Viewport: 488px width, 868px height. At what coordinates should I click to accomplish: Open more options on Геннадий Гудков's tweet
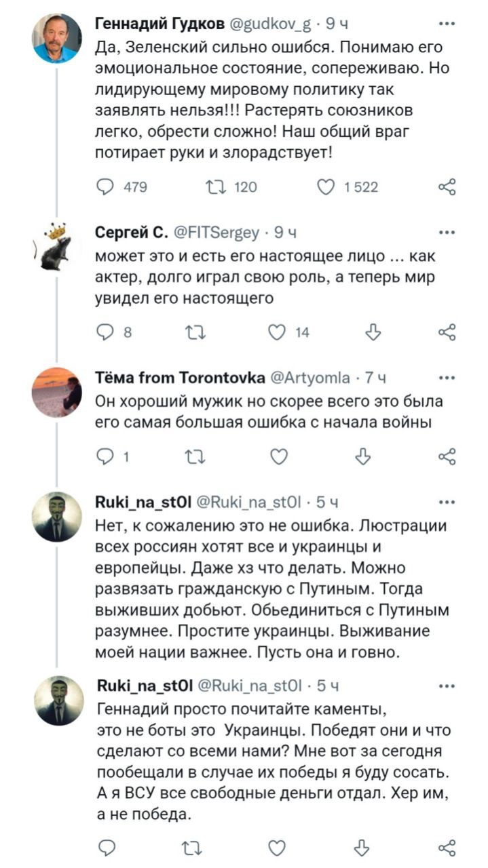pyautogui.click(x=447, y=25)
